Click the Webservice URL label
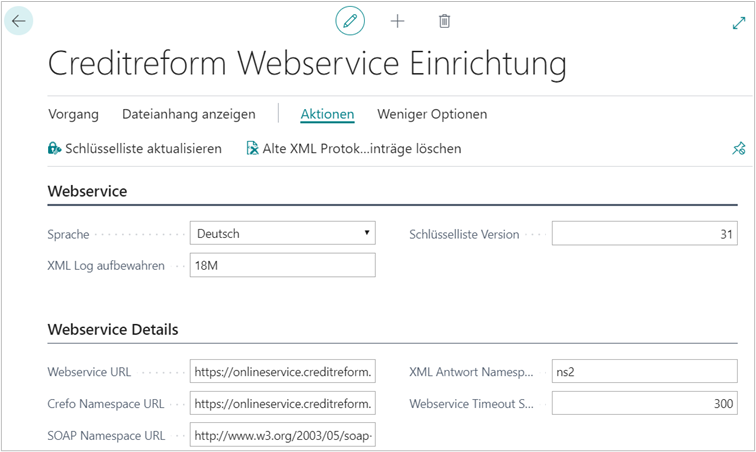Image resolution: width=756 pixels, height=452 pixels. click(89, 372)
